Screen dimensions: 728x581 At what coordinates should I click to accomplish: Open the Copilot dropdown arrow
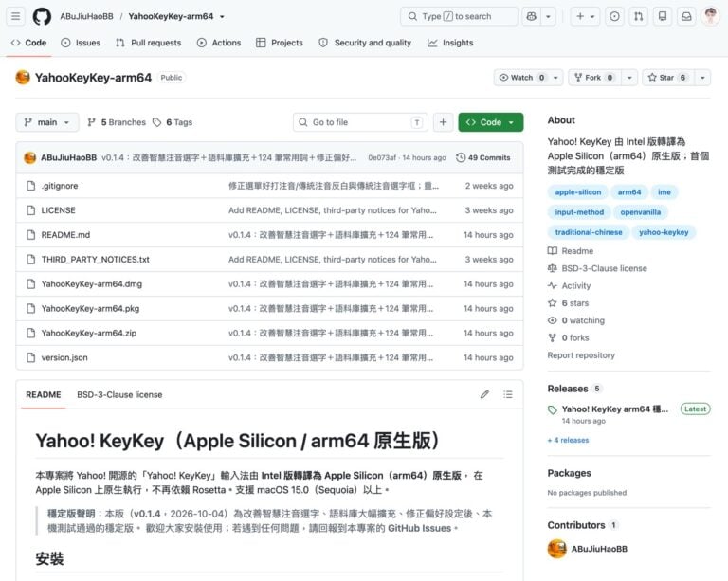pos(548,16)
